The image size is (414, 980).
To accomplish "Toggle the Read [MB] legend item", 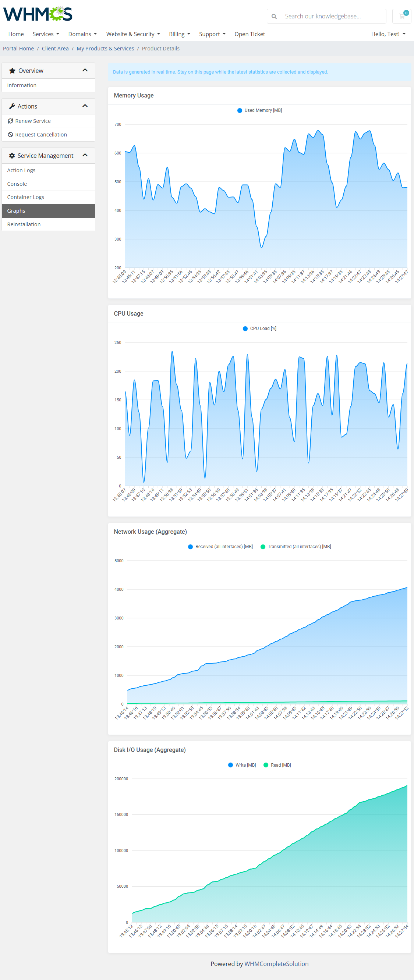I will coord(277,765).
